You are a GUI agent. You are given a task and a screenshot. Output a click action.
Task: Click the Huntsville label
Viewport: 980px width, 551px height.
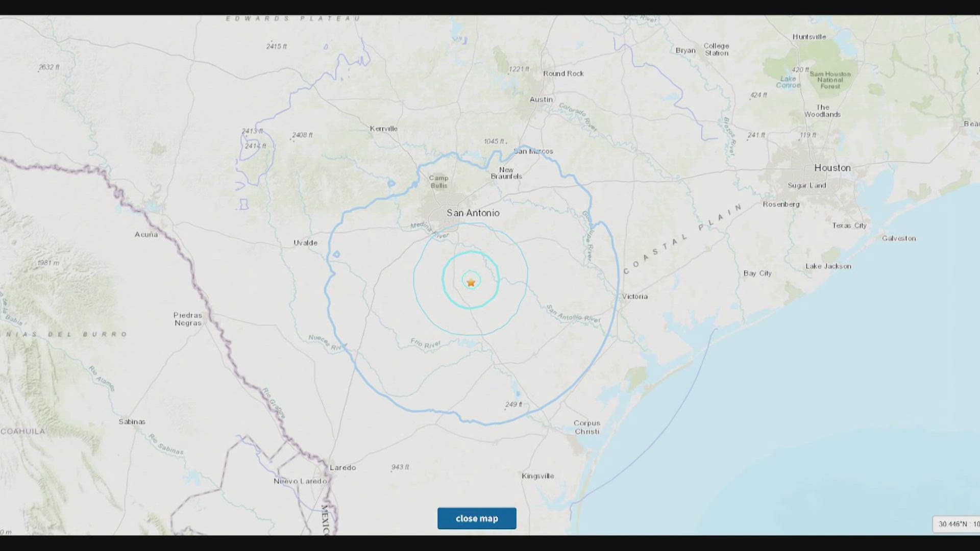[x=810, y=37]
